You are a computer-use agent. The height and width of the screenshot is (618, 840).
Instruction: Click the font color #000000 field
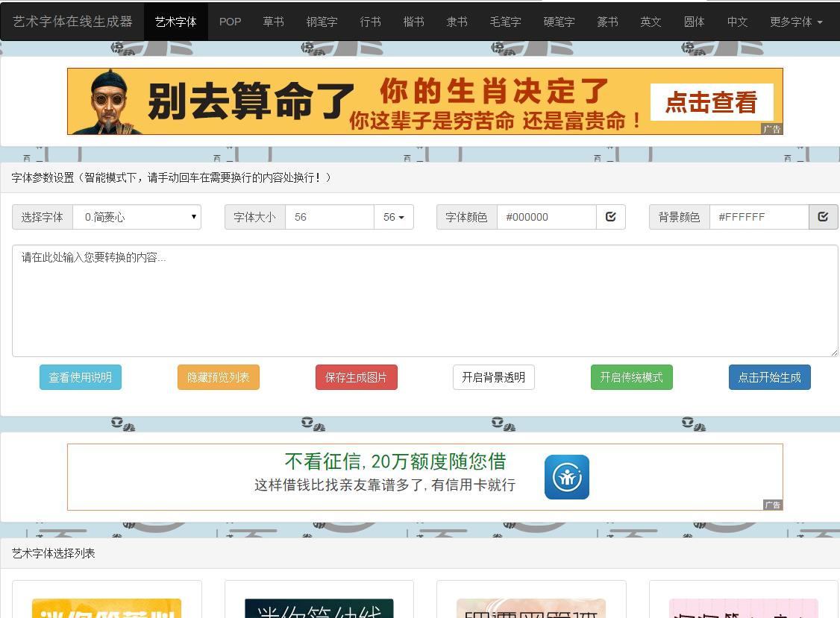click(x=546, y=217)
